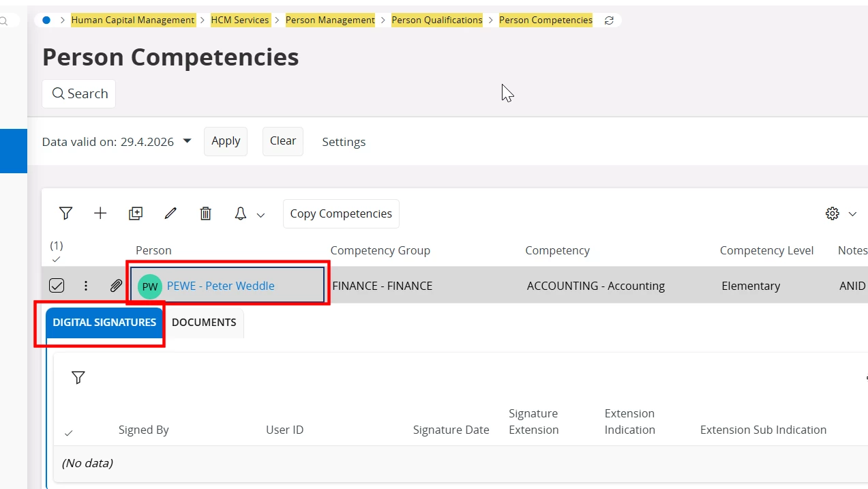
Task: Click the pencil edit icon
Action: pos(170,213)
